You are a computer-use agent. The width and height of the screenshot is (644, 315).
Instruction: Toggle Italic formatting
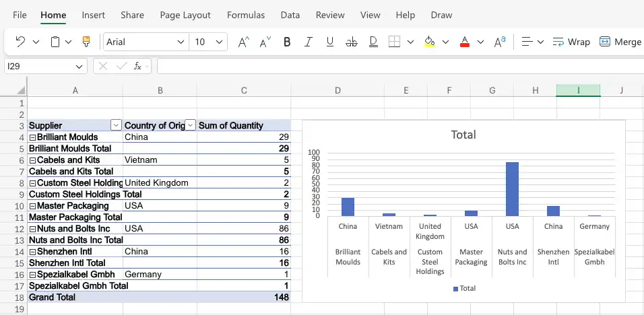pos(309,42)
